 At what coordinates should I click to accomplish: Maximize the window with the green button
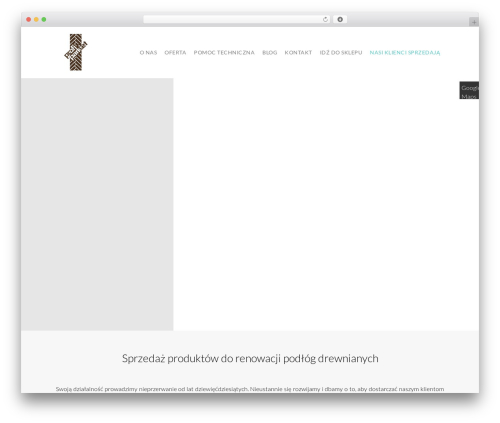(x=44, y=20)
